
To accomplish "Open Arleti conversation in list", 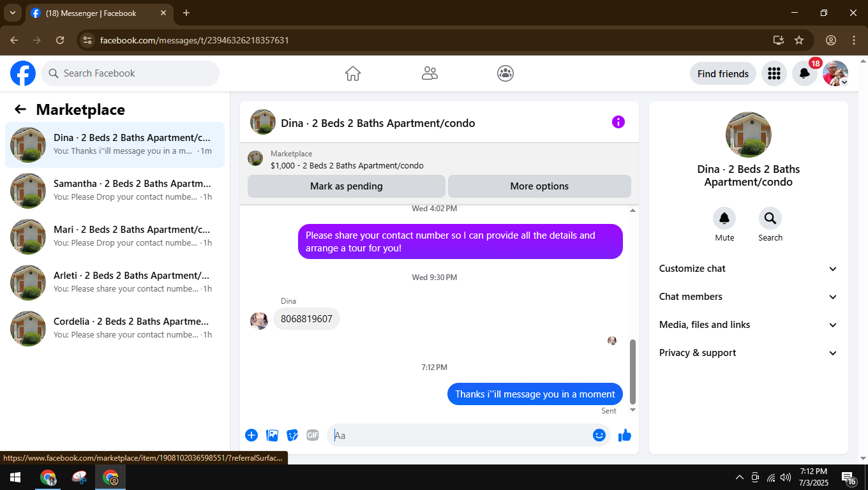I will click(x=115, y=283).
